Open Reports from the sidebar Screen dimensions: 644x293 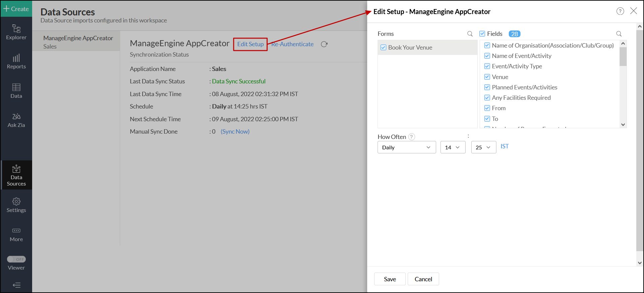click(16, 62)
